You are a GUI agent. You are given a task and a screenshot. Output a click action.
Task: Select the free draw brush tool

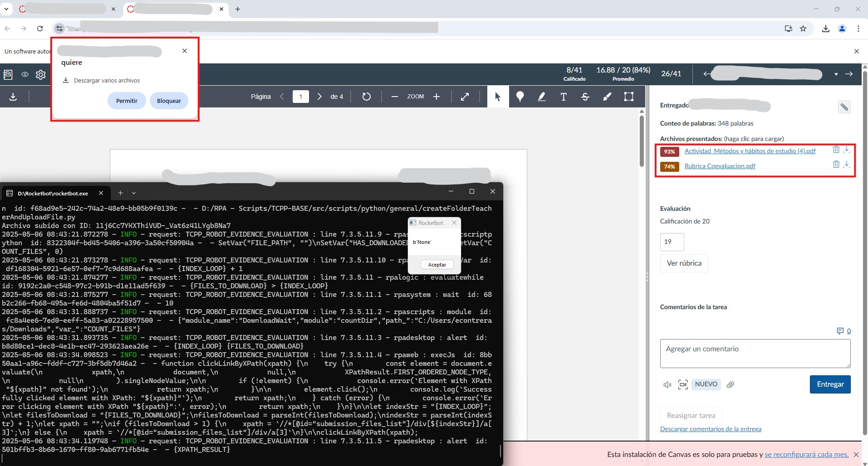coord(607,97)
